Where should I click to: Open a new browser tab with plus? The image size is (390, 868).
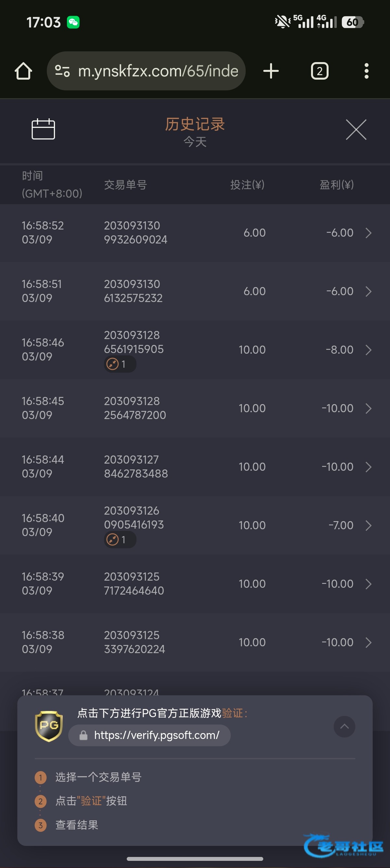[x=271, y=71]
